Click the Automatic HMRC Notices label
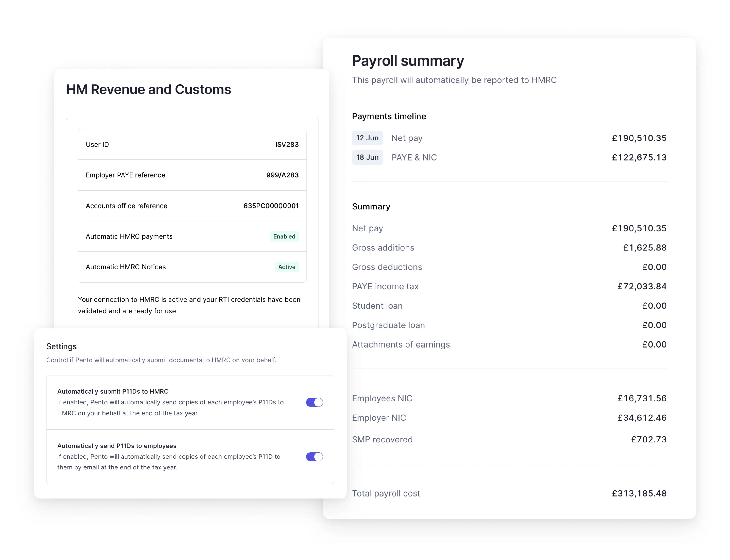 tap(126, 267)
